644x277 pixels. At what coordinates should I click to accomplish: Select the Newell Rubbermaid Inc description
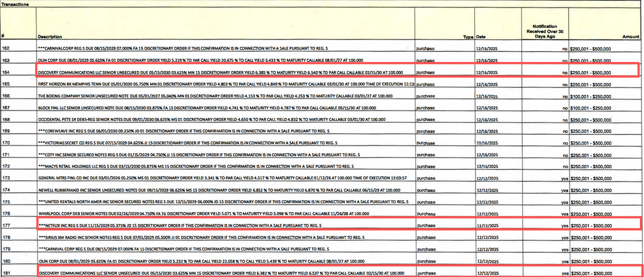click(x=220, y=190)
